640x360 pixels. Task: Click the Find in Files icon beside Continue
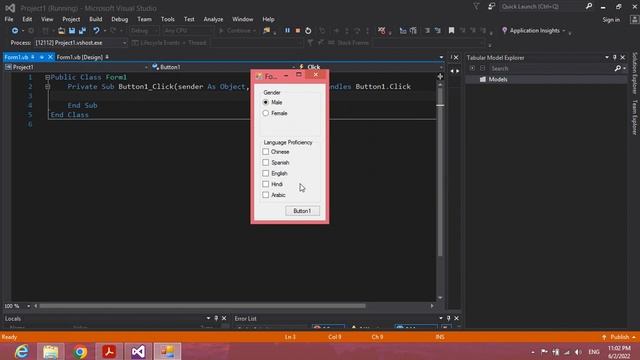[x=267, y=31]
